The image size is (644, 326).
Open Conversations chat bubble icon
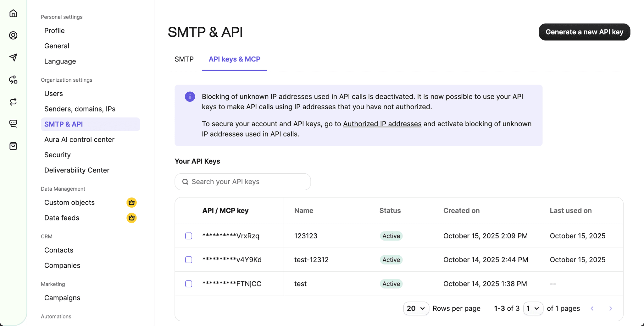click(x=13, y=123)
